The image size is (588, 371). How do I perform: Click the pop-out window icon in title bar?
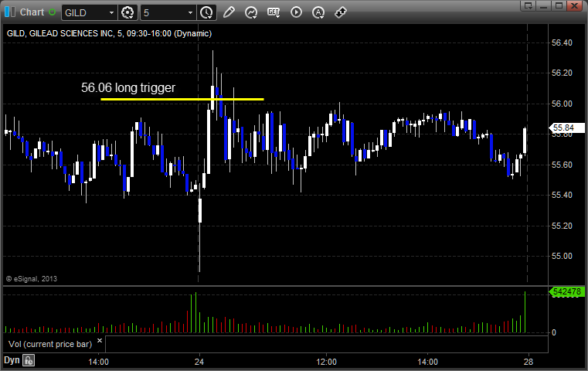529,5
